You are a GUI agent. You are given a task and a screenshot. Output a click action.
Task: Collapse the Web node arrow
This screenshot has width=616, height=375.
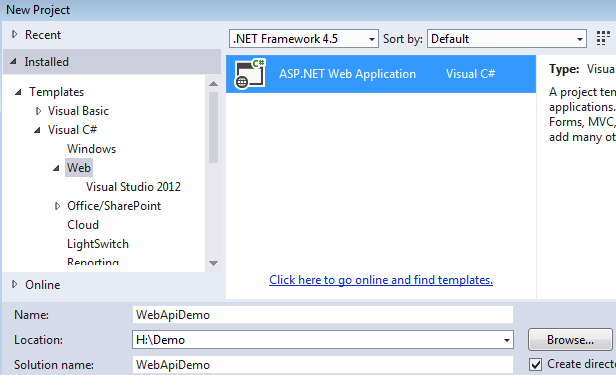click(56, 168)
